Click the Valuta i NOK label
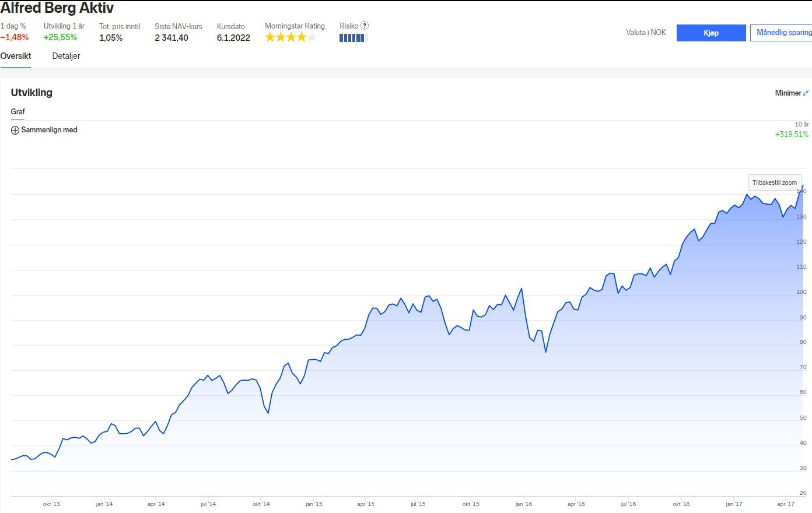The image size is (812, 513). 646,33
